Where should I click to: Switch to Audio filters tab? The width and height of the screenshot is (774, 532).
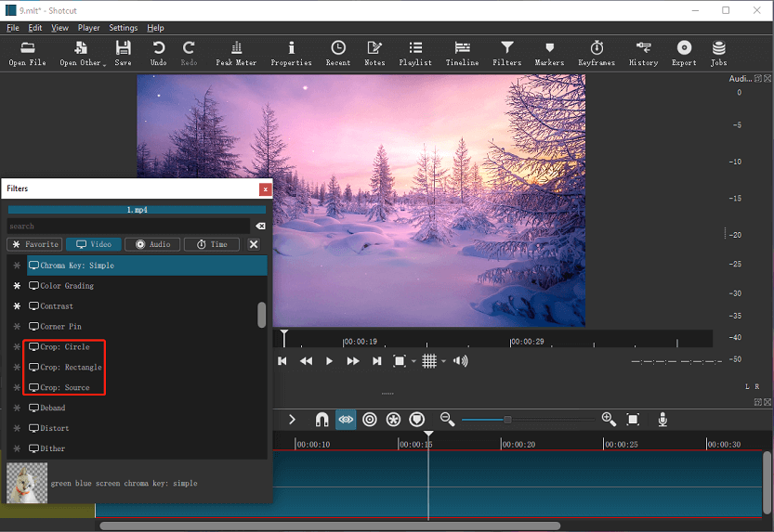pyautogui.click(x=152, y=244)
